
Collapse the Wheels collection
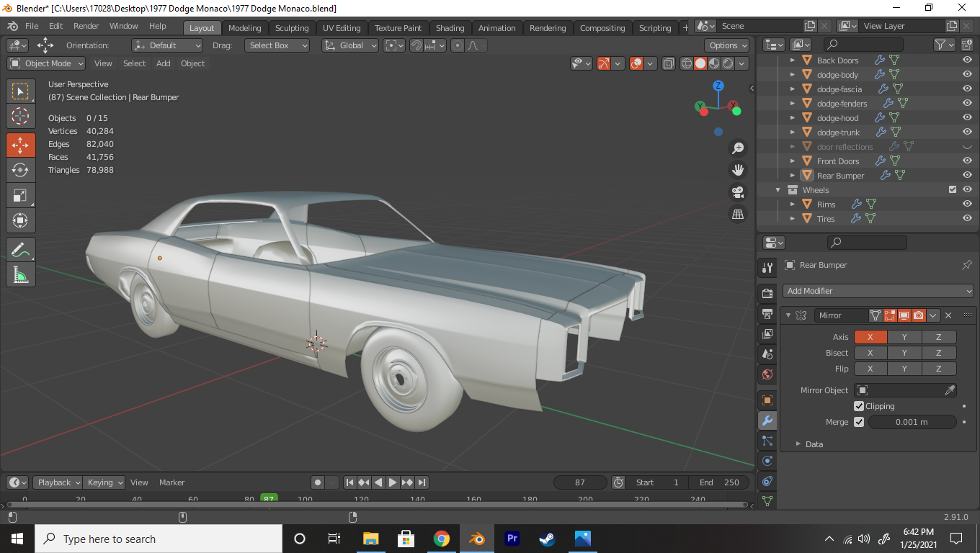click(x=778, y=190)
